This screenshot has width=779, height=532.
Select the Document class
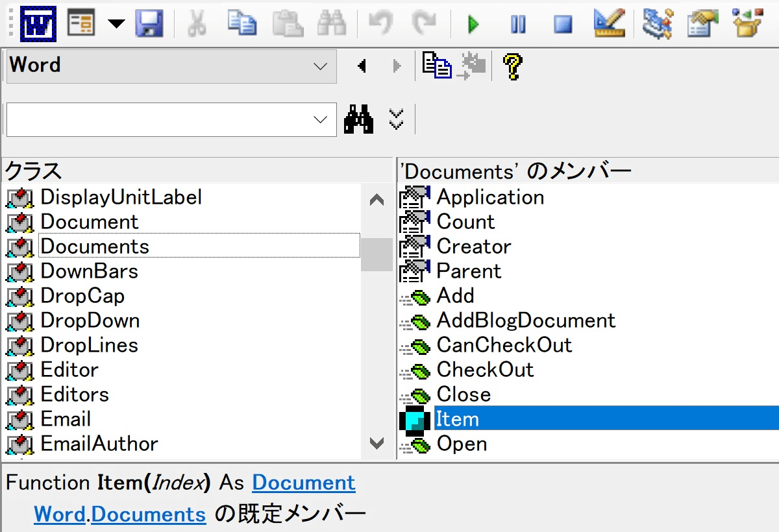click(x=89, y=222)
